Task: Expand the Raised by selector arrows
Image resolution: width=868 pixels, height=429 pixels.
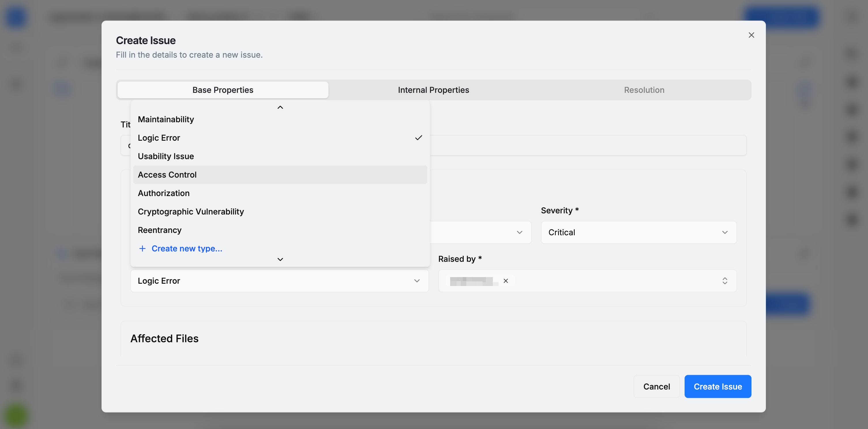Action: (724, 281)
